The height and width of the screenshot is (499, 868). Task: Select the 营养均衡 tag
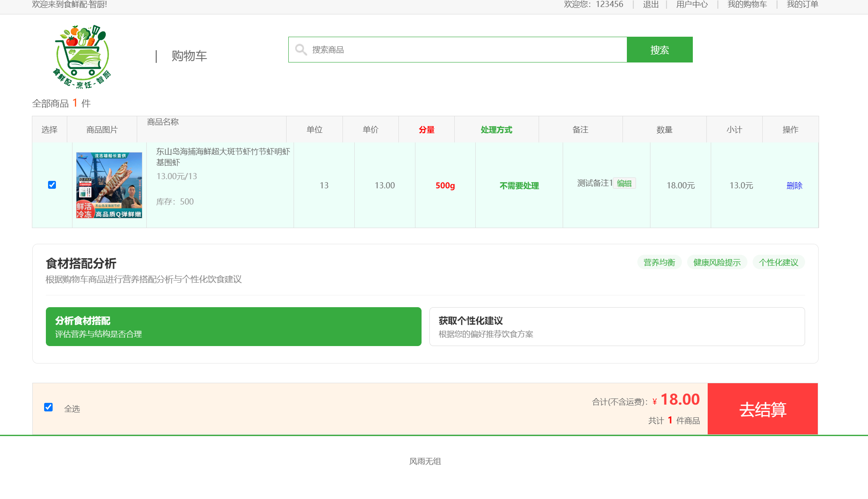pyautogui.click(x=659, y=262)
